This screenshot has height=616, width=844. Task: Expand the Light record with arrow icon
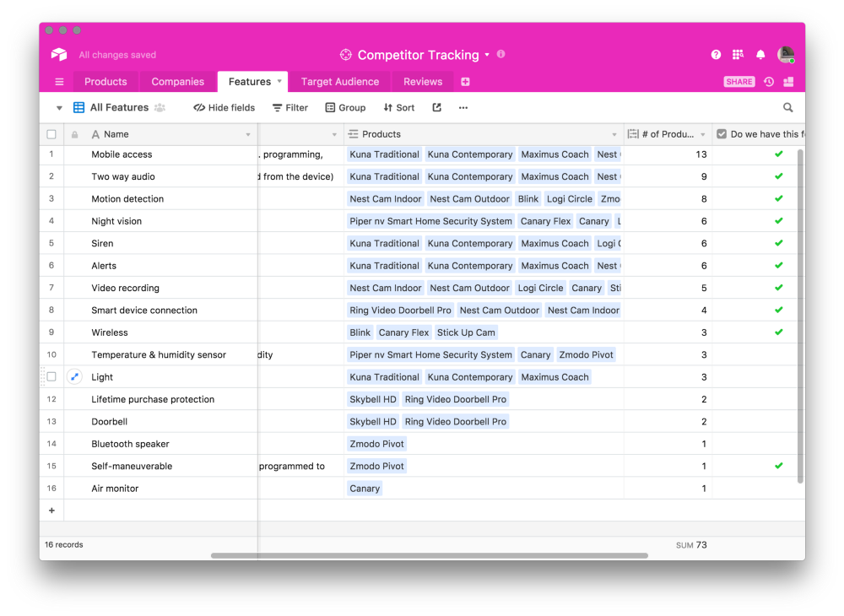click(74, 376)
